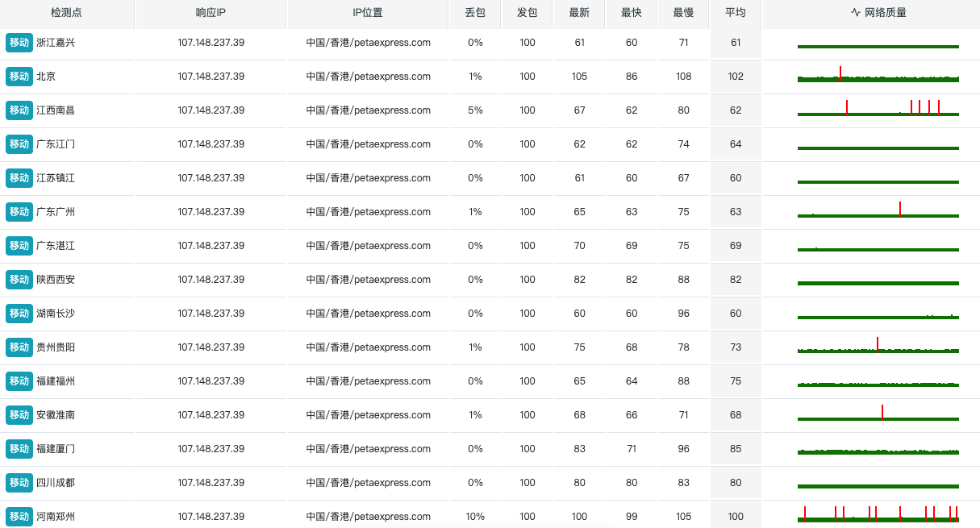This screenshot has width=980, height=528.
Task: Select the 贵州贵阳 location text
Action: click(56, 347)
